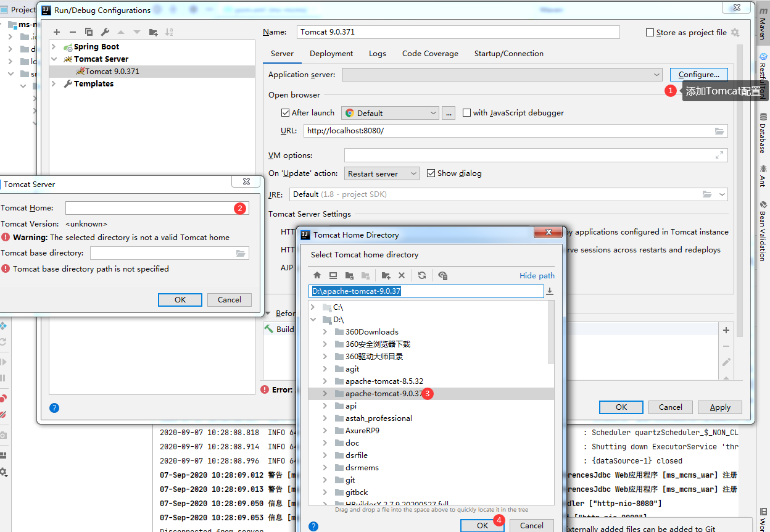Open the Startup/Connection tab
Image resolution: width=770 pixels, height=532 pixels.
pos(508,54)
